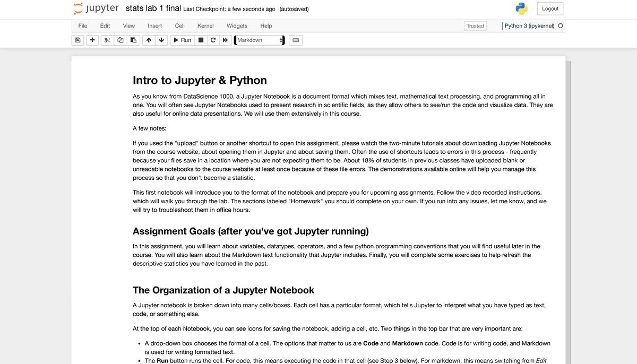Move the selected cell down
Viewport: 637px width, 364px height.
[x=161, y=40]
